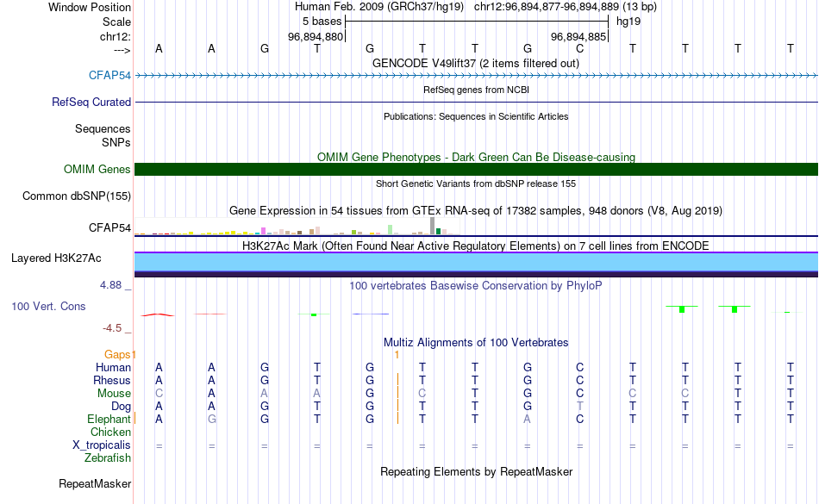Click the dark green OMIM Genes bar
819x504 pixels.
(x=477, y=169)
